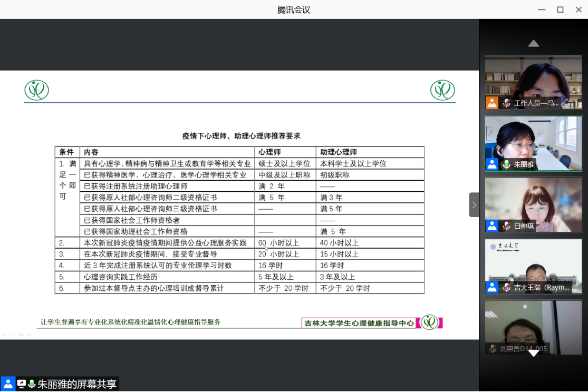
Task: Click the blue avatar icon on 白仲琪's tile
Action: point(492,226)
